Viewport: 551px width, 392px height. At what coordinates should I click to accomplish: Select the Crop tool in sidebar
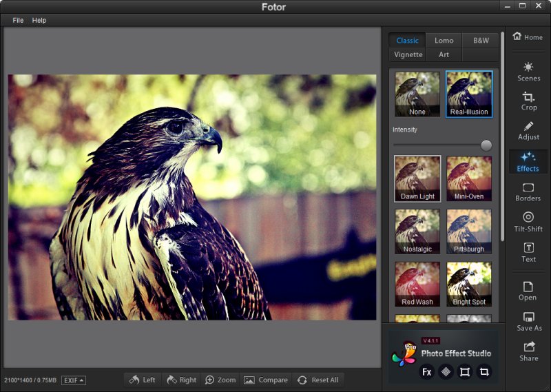[x=528, y=101]
